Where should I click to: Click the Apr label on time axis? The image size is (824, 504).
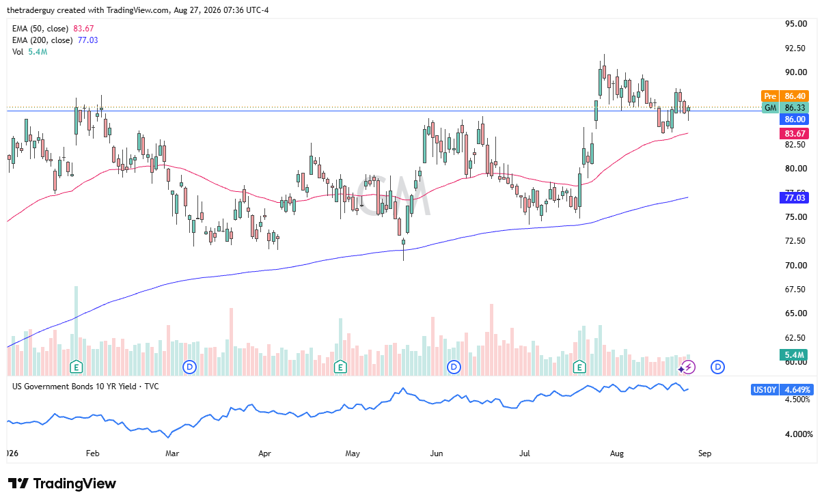265,453
